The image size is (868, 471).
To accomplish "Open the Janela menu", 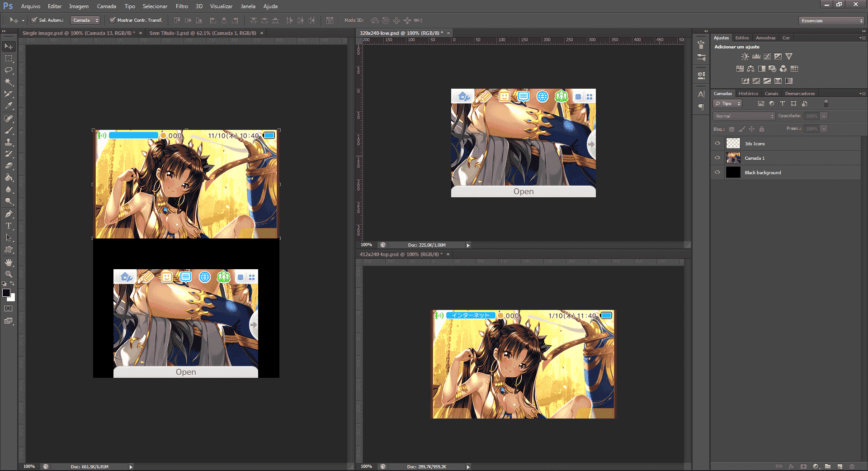I will [248, 6].
